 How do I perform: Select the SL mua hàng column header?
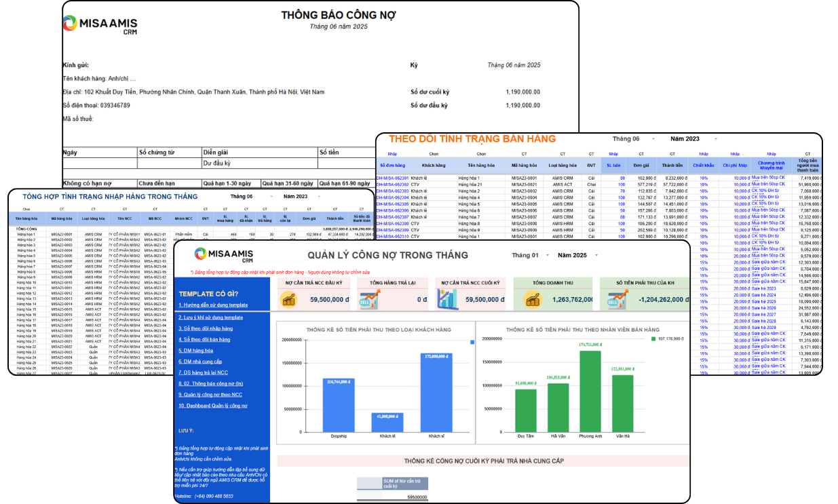click(224, 219)
